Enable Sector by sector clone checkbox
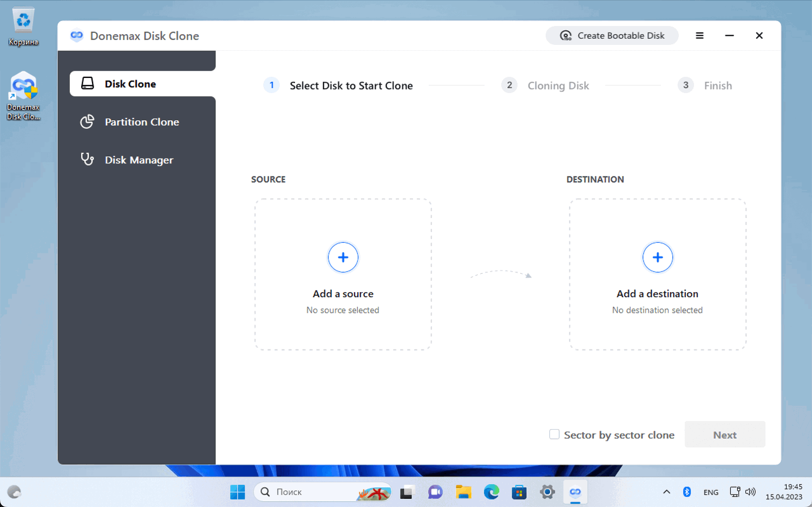Viewport: 812px width, 507px height. pos(554,434)
